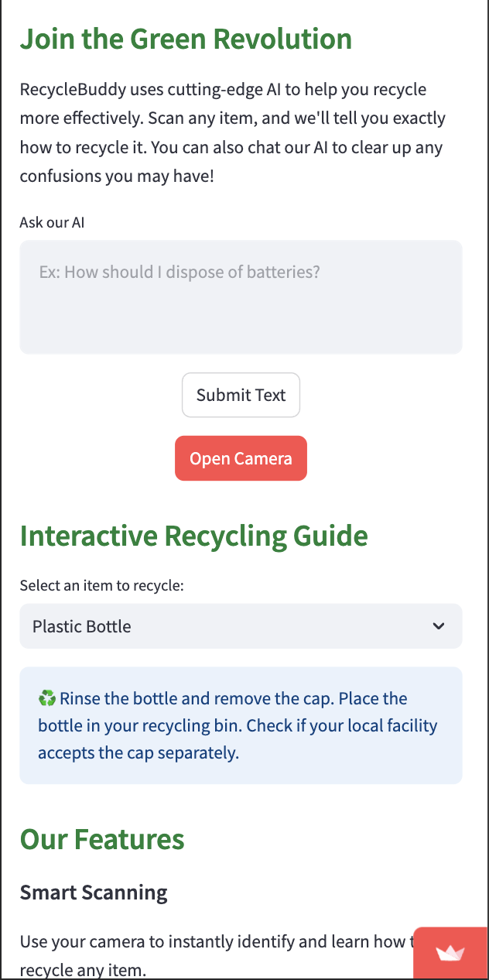Click the batteries placeholder example text
The width and height of the screenshot is (489, 980).
pyautogui.click(x=180, y=272)
